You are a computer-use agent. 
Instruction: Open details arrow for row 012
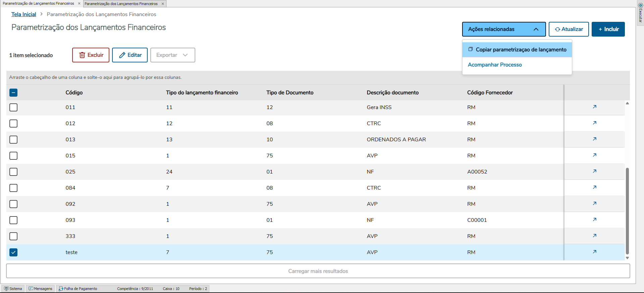coord(594,123)
